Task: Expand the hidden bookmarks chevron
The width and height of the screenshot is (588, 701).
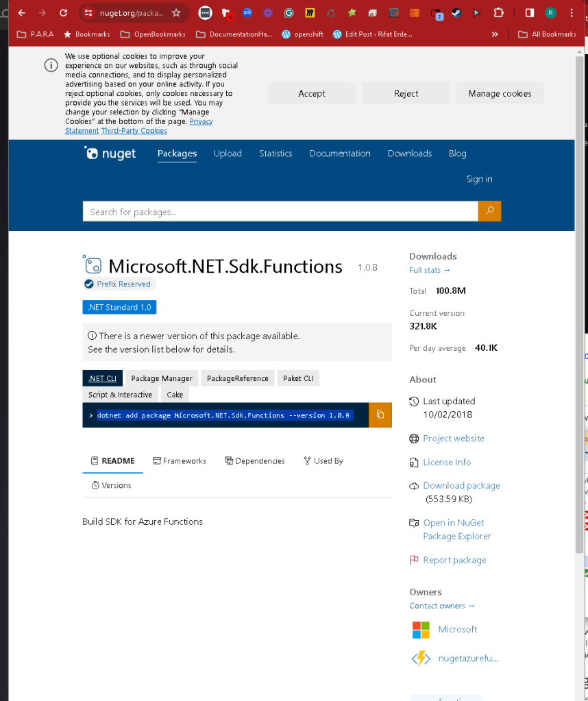Action: [x=495, y=34]
